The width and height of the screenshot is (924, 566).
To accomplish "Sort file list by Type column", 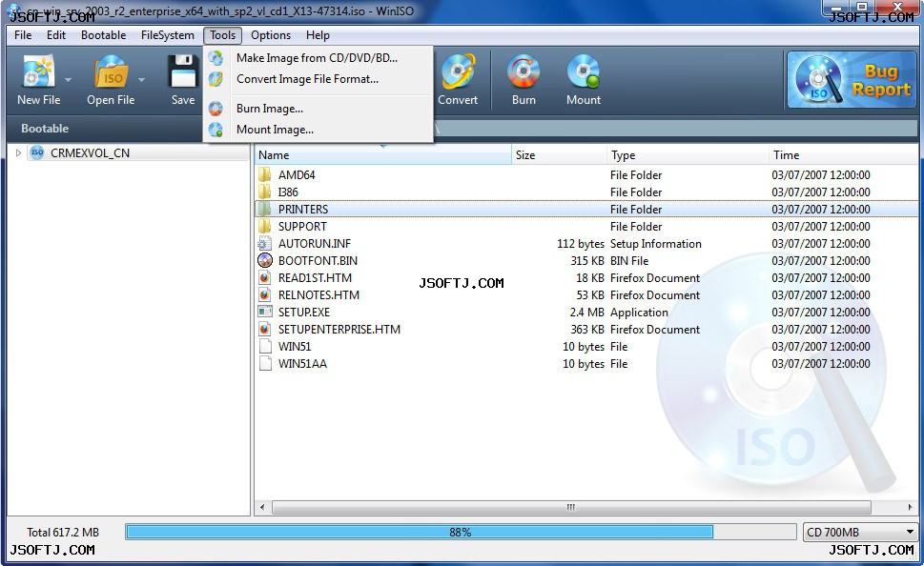I will point(688,155).
